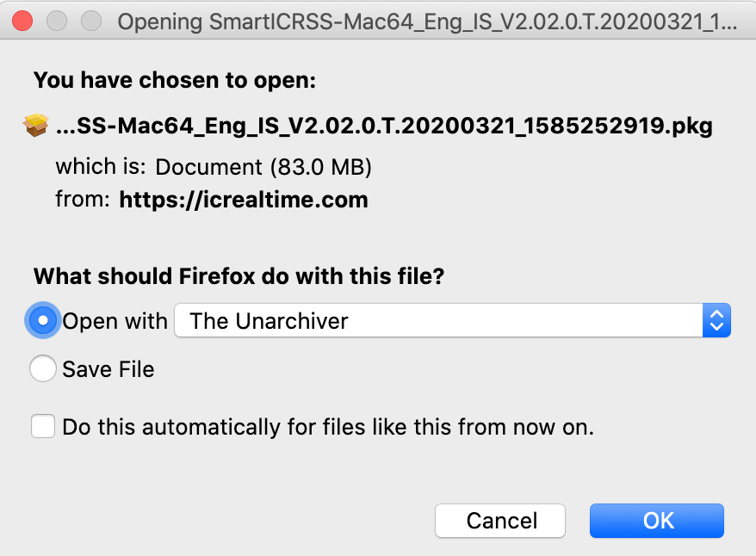
Task: Click the "What should Firefox do" heading
Action: tap(239, 276)
